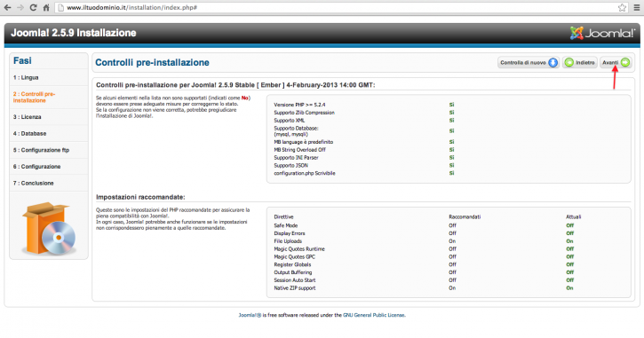644x338 pixels.
Task: Select step 6 : Configurazione
Action: [x=36, y=167]
